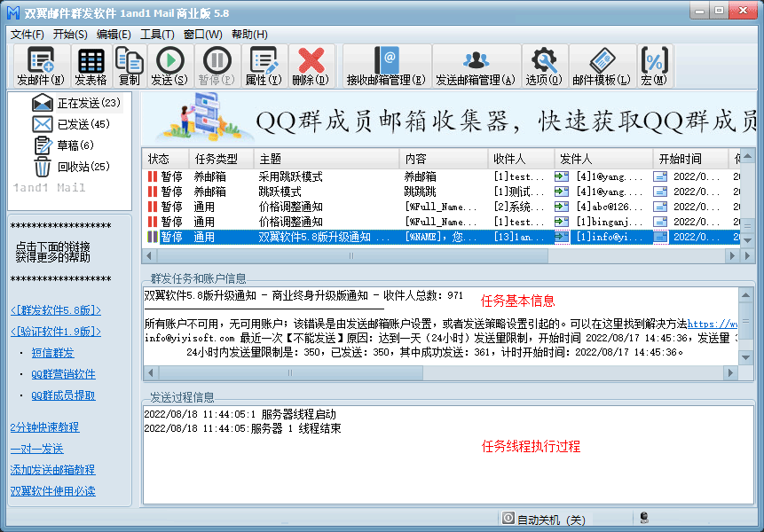The height and width of the screenshot is (532, 764).
Task: Open 选项(O) settings gear
Action: point(544,66)
